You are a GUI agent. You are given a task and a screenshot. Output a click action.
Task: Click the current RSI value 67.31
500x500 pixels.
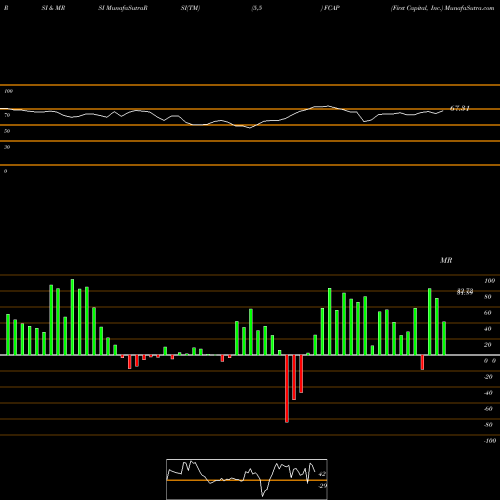coord(460,108)
